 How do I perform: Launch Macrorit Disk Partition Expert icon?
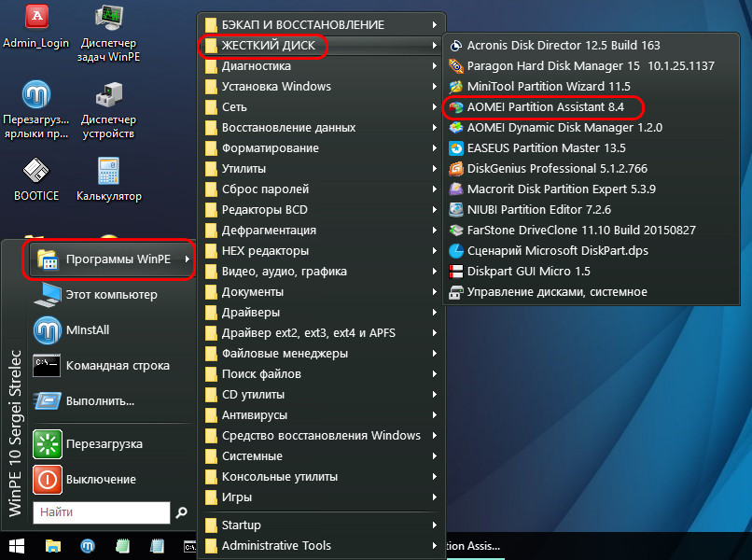tap(455, 189)
